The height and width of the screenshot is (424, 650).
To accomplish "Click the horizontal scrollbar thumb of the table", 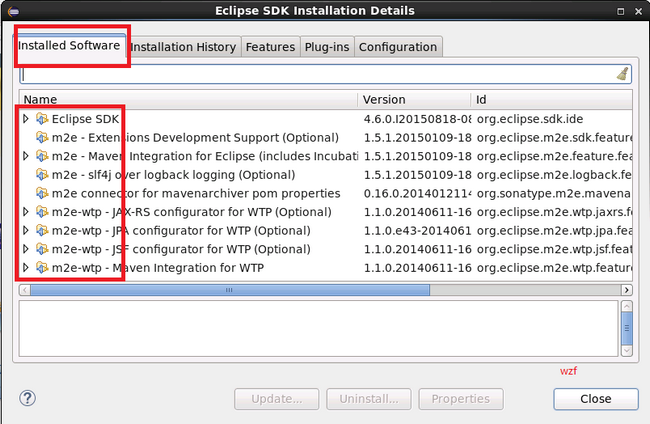I will [x=230, y=290].
